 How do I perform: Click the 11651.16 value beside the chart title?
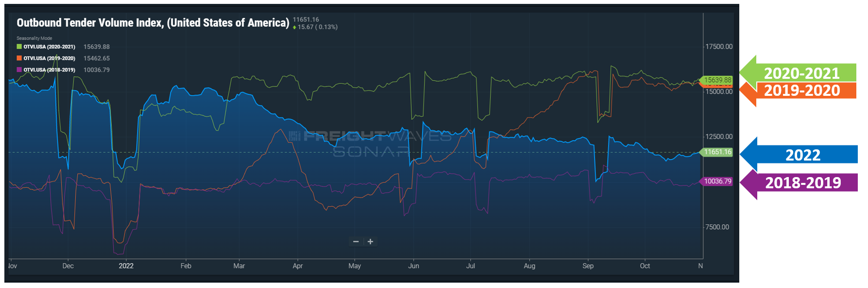(x=306, y=19)
